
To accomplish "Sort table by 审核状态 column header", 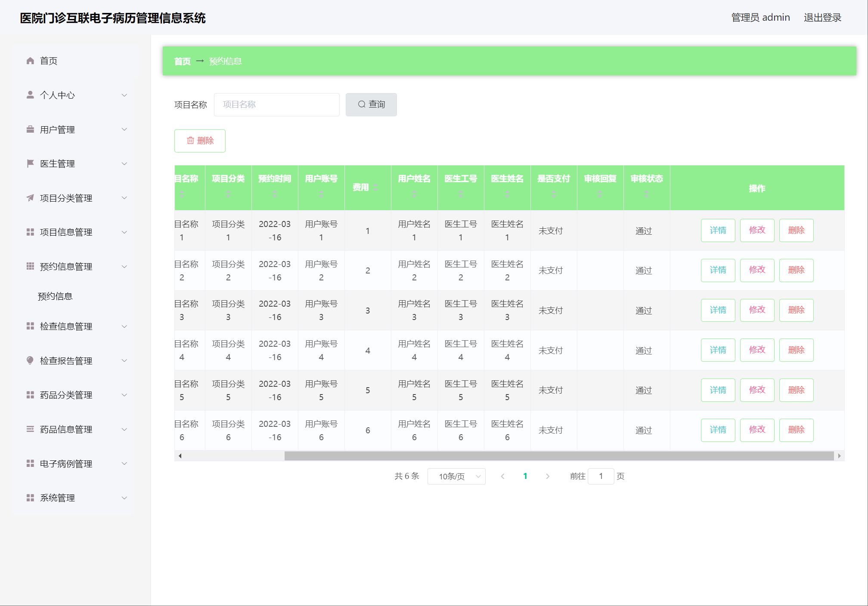I will [x=646, y=179].
